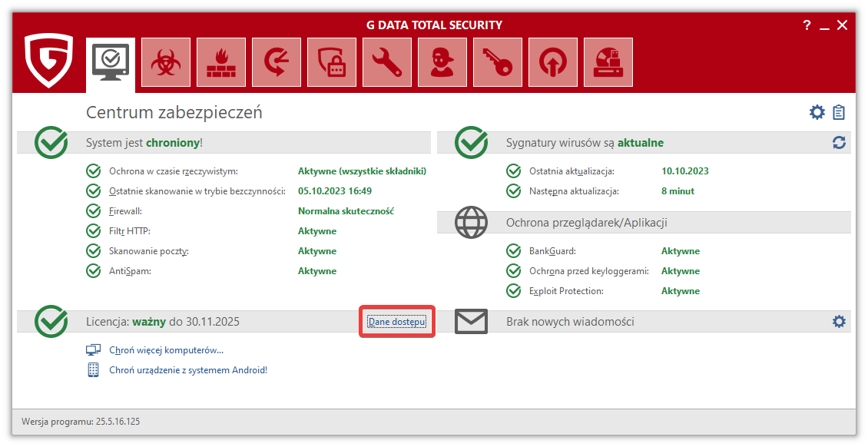Click check icon next to Skanowanie poczty
This screenshot has height=447, width=868.
[x=94, y=250]
